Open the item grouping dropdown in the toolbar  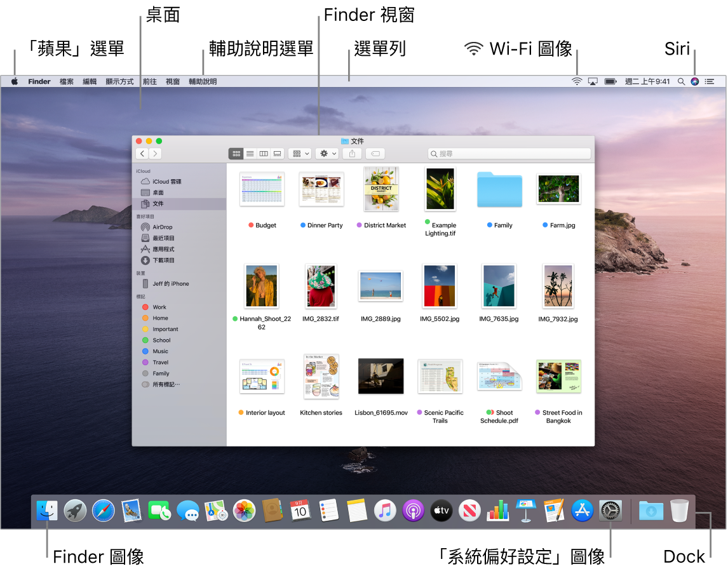pos(300,153)
